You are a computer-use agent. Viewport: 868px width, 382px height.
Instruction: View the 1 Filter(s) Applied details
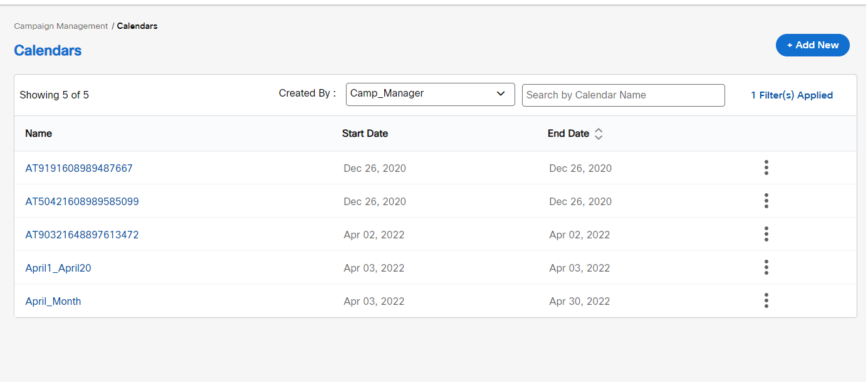tap(792, 94)
